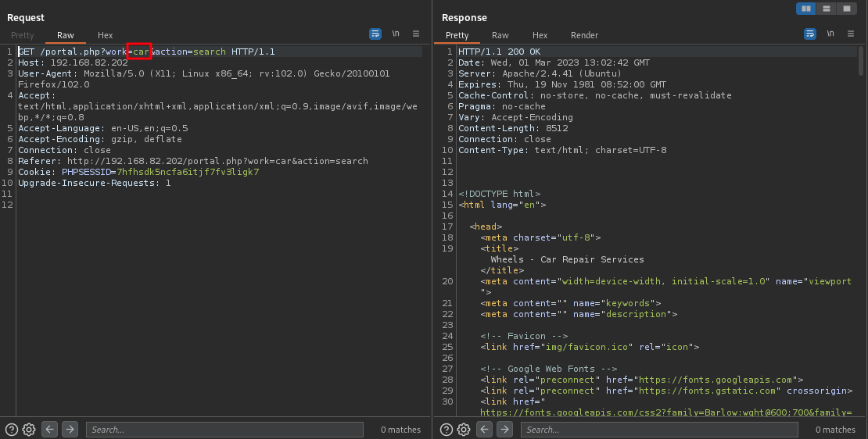
Task: Click the User-Agent Mozilla/5.0 header line
Action: coord(204,79)
